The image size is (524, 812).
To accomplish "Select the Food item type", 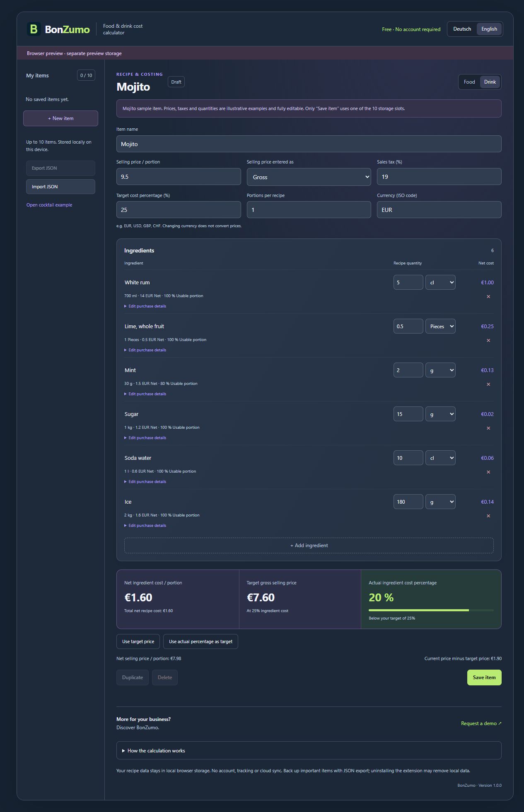I will pyautogui.click(x=469, y=82).
